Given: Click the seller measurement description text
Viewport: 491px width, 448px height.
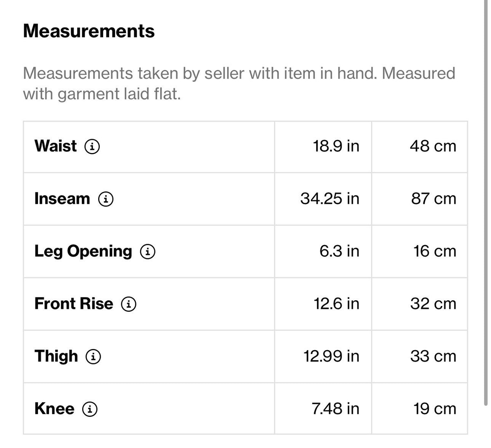Looking at the screenshot, I should coord(239,83).
